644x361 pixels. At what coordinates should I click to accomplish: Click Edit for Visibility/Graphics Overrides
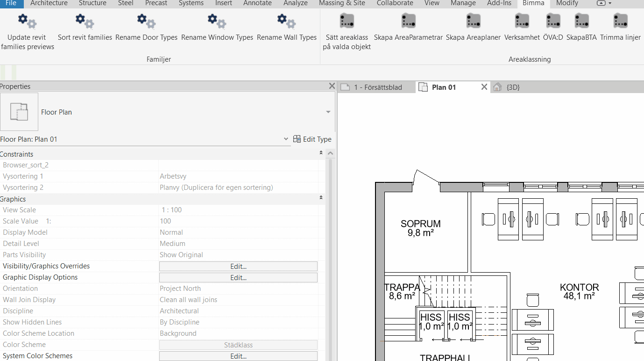point(238,267)
